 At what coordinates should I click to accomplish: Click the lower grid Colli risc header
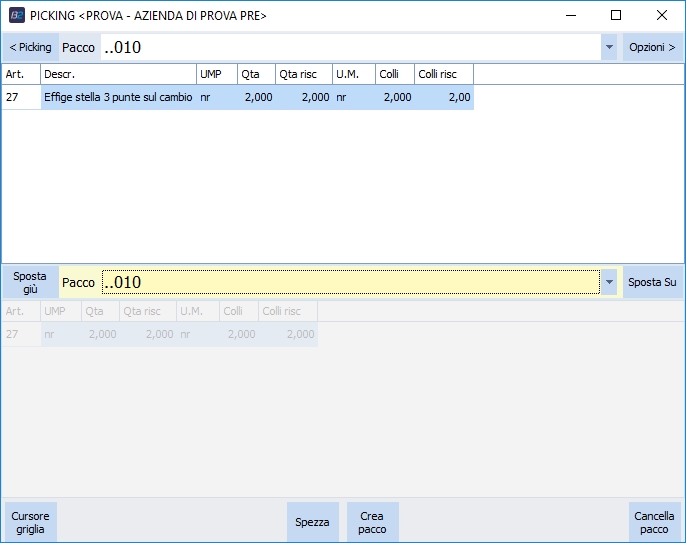(x=288, y=312)
